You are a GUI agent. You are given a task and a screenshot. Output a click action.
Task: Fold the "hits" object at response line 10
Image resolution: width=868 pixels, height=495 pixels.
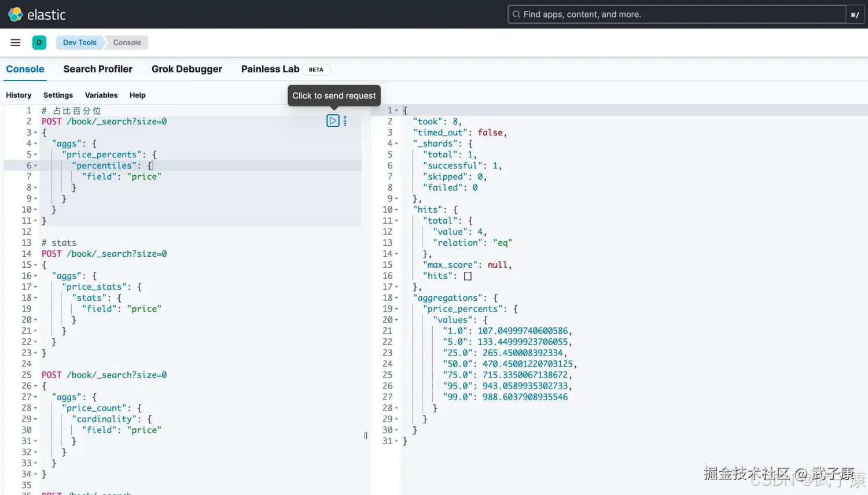396,210
